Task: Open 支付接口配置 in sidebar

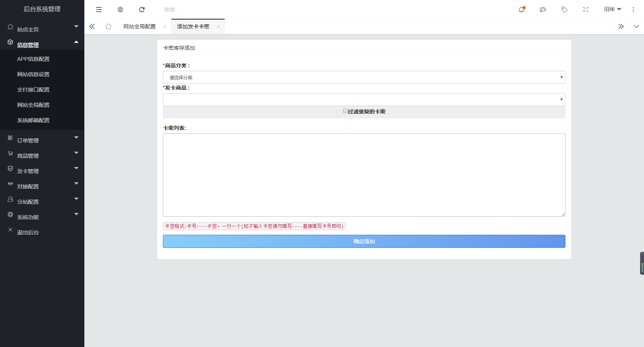Action: coord(33,90)
